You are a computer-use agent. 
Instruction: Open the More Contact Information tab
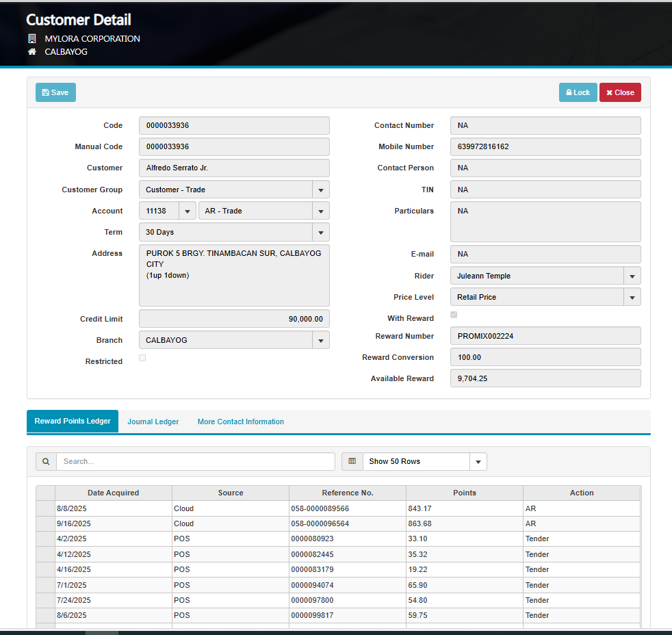[x=240, y=422]
